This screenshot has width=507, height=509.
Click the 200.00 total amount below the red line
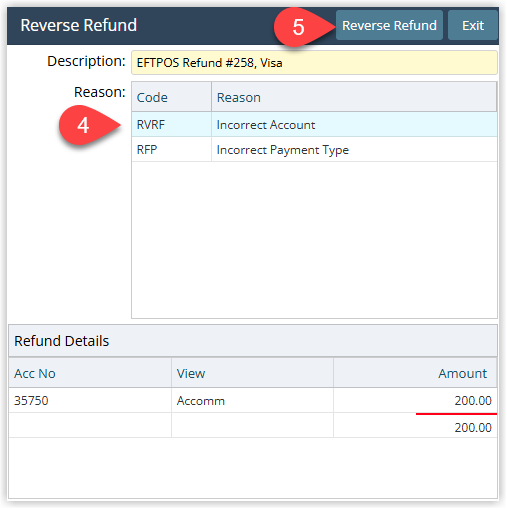pyautogui.click(x=415, y=427)
